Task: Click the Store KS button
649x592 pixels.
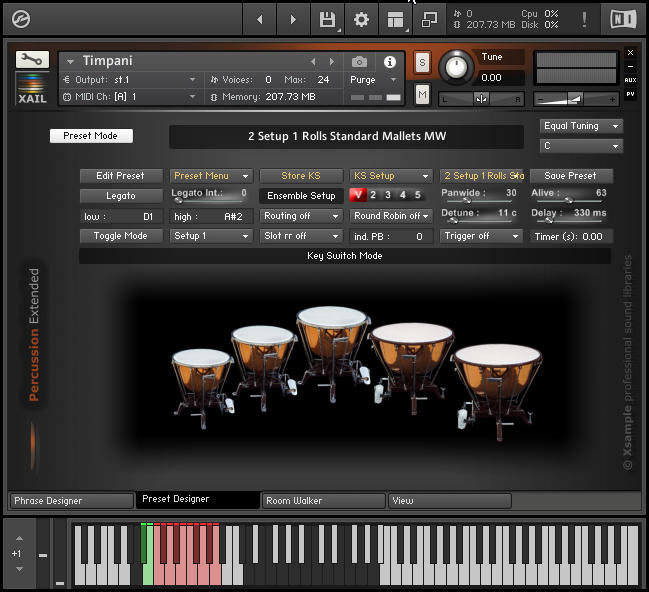Action: tap(301, 176)
